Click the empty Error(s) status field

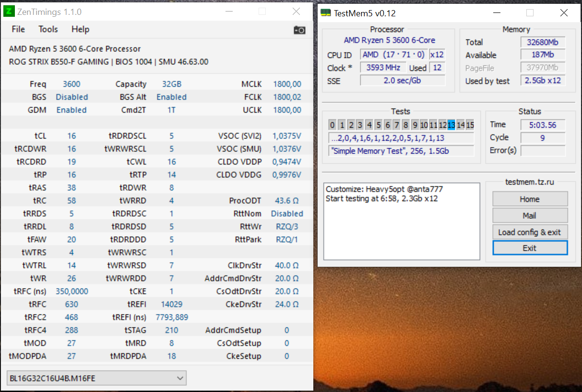[x=543, y=151]
